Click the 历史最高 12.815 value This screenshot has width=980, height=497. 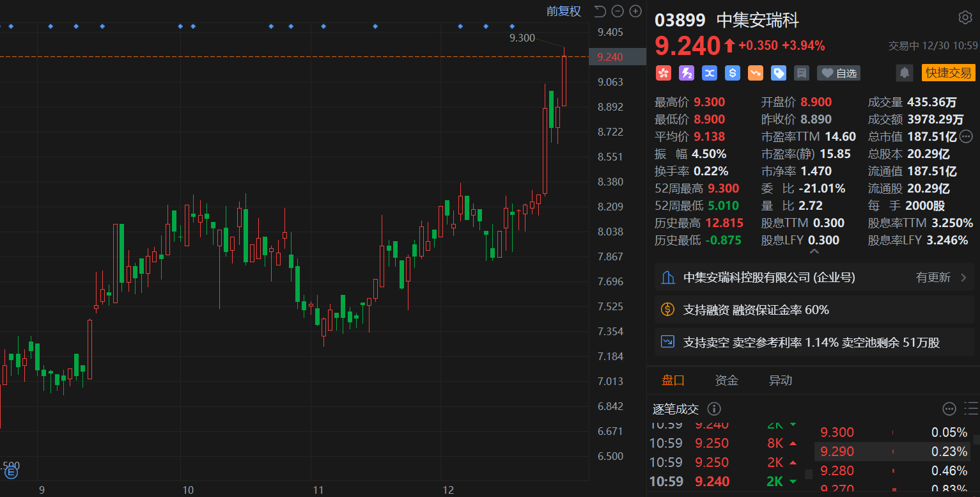tap(724, 223)
